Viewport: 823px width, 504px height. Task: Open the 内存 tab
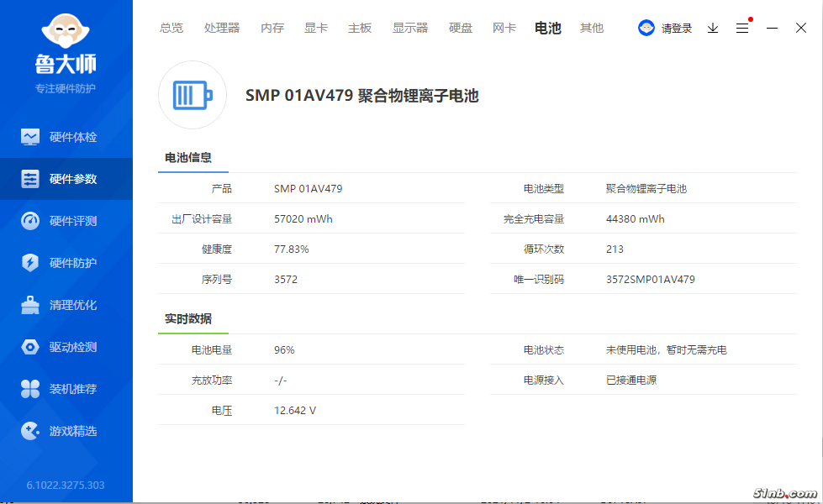pyautogui.click(x=272, y=28)
